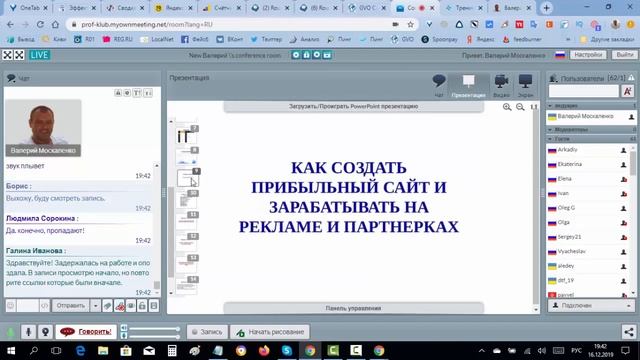Select slide thumbnail number 7

[187, 135]
